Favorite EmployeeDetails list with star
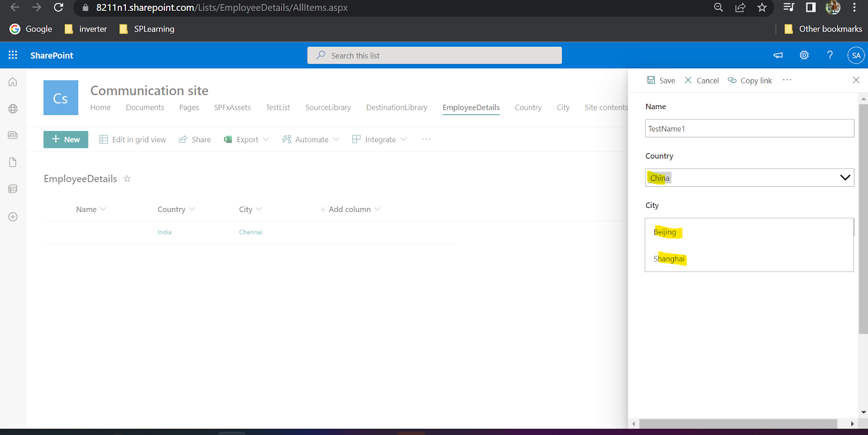This screenshot has width=868, height=435. coord(127,178)
